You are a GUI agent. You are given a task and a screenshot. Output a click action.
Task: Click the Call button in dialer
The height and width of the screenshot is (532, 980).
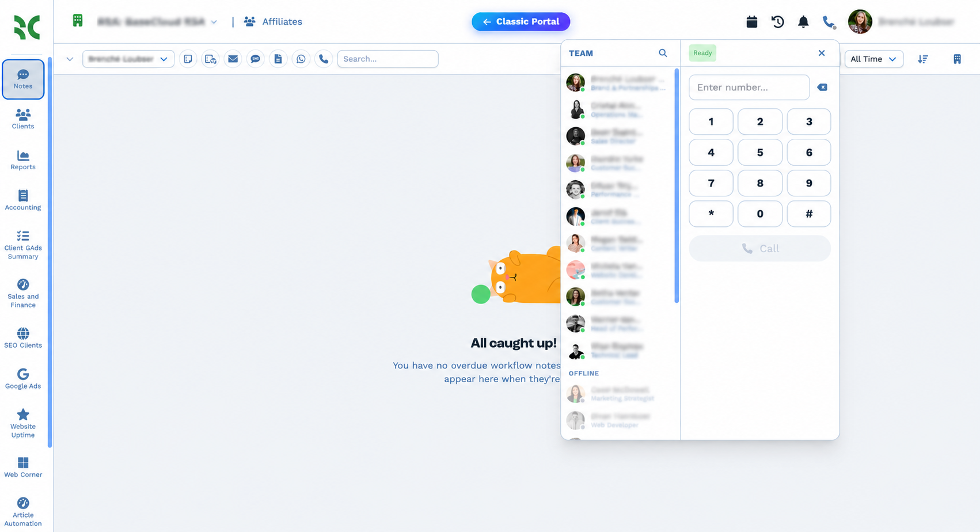(760, 249)
